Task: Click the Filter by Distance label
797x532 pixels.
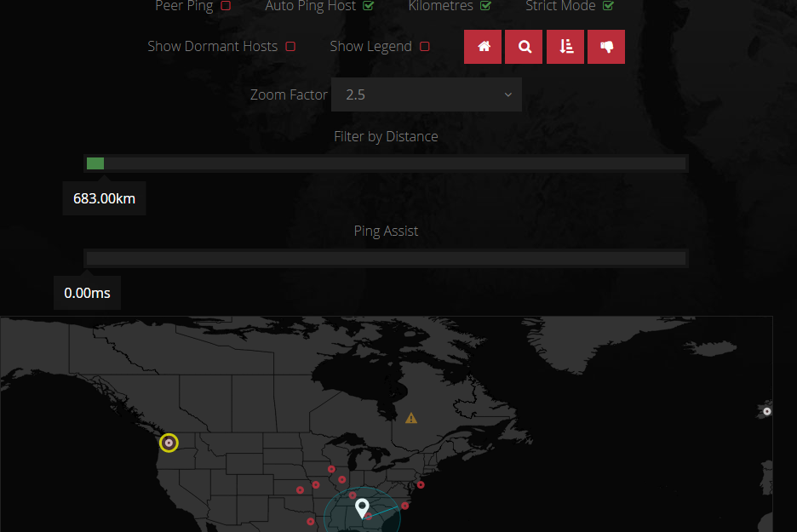Action: [386, 137]
